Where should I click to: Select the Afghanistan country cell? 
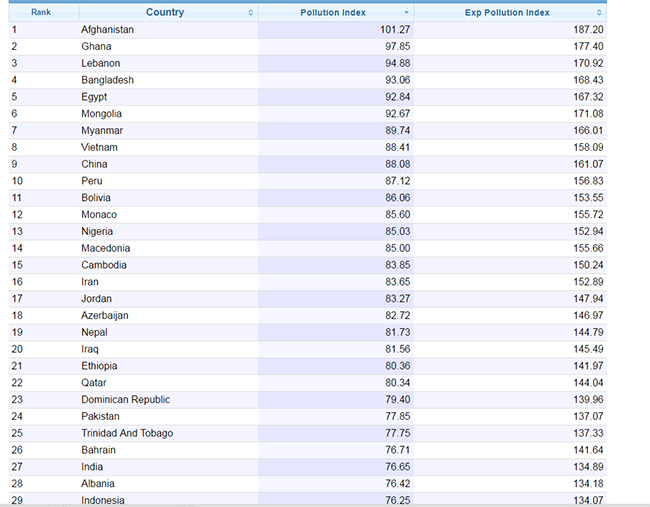(108, 30)
